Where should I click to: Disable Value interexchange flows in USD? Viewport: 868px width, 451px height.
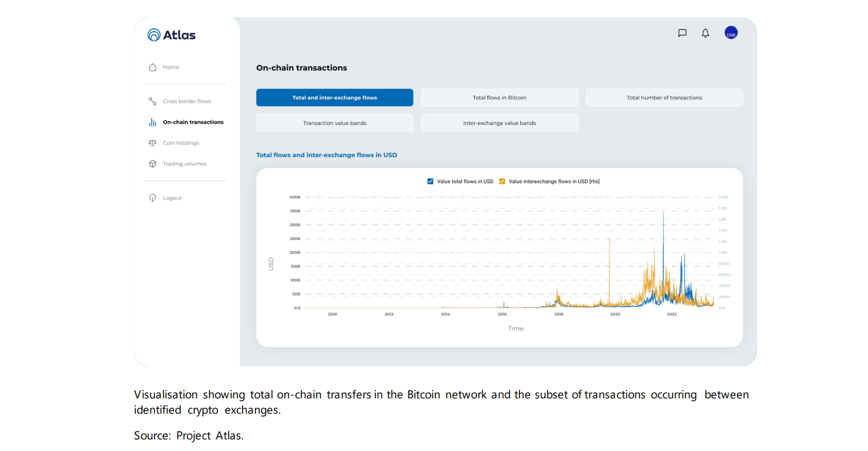pyautogui.click(x=502, y=181)
